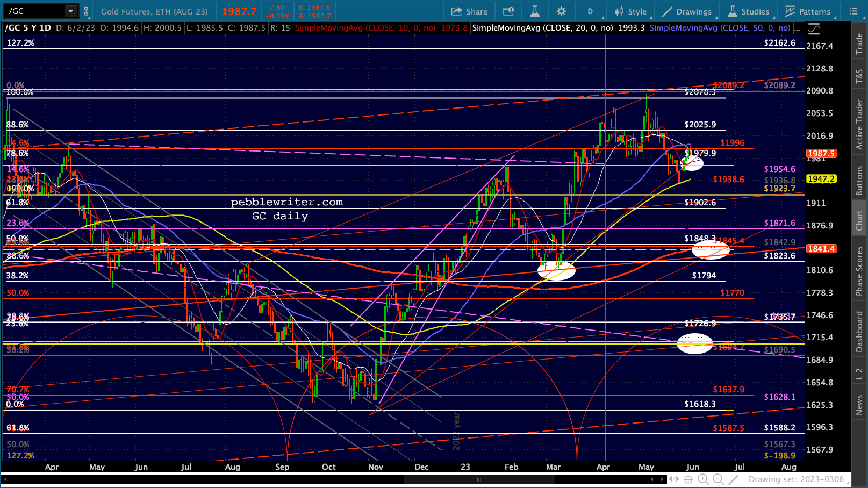Click the red 1987.5 price bubble on axis
The width and height of the screenshot is (868, 488).
coord(821,154)
